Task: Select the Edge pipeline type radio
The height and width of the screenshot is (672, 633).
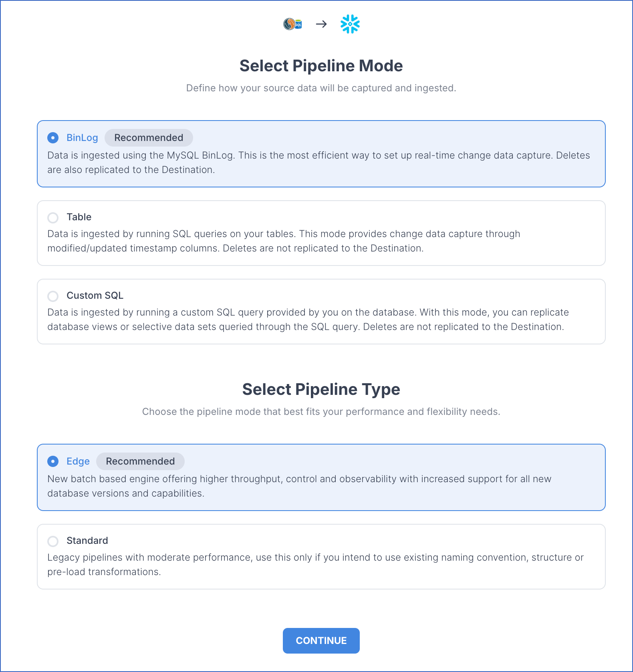Action: coord(53,461)
